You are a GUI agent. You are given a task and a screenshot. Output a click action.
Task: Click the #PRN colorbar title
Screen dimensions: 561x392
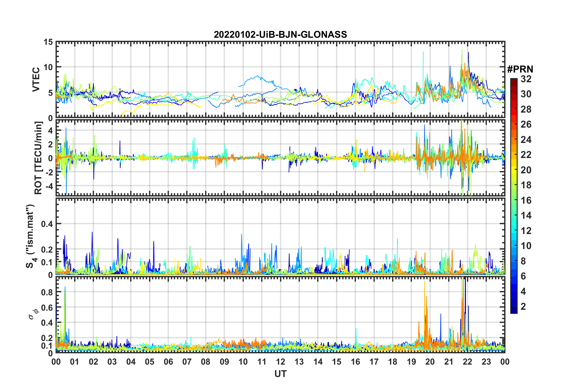[520, 69]
